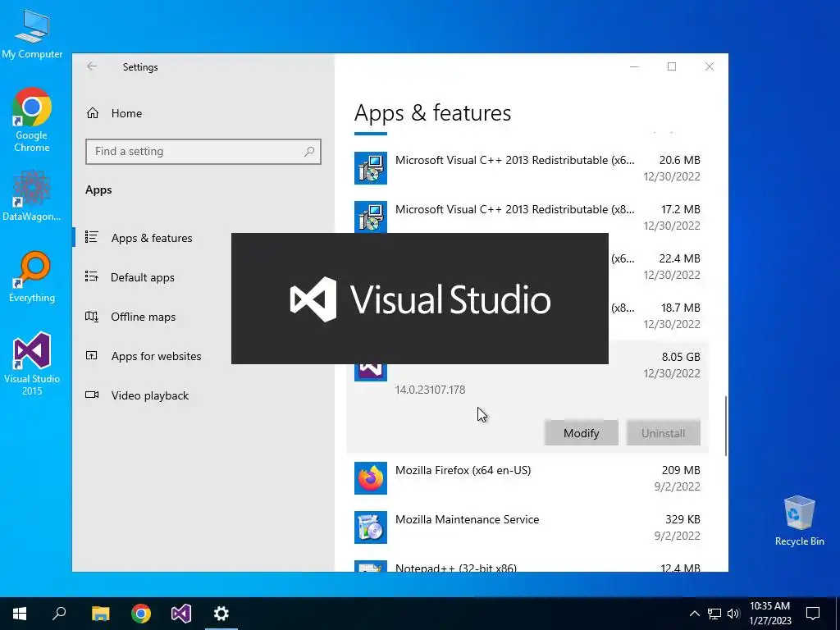Switch to Visual Studio in the taskbar
Viewport: 840px width, 630px height.
pyautogui.click(x=181, y=614)
